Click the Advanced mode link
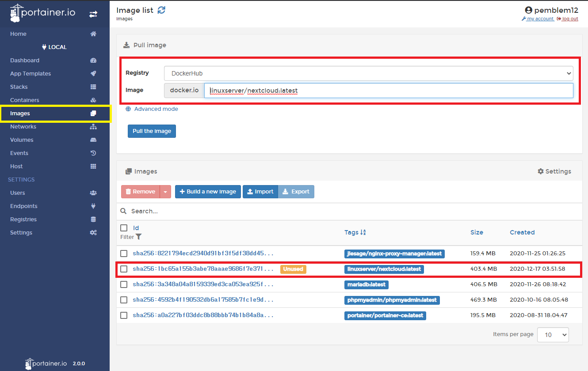Screen dimensions: 588x371 156,109
